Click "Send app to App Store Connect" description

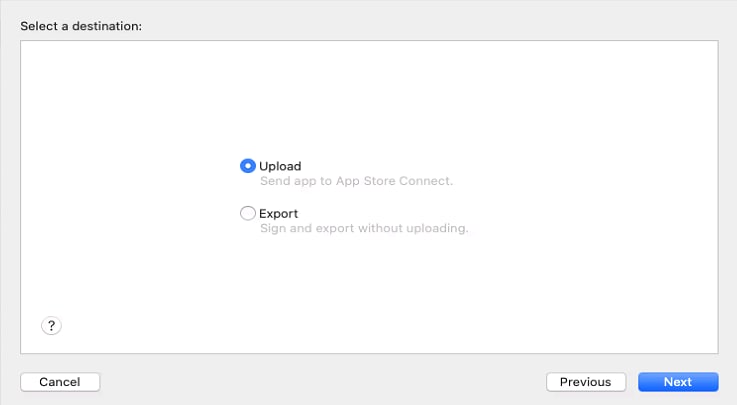pyautogui.click(x=357, y=182)
